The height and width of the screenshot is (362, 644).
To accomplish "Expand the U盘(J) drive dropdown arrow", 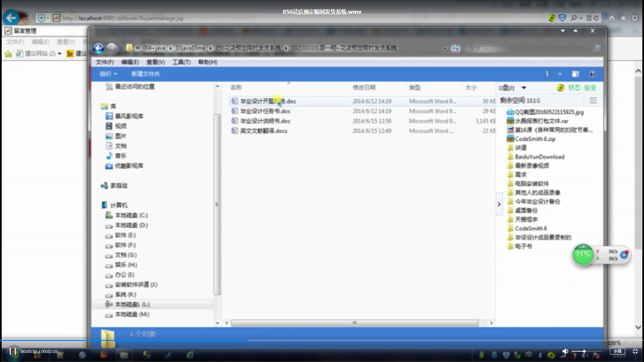I will click(x=524, y=88).
